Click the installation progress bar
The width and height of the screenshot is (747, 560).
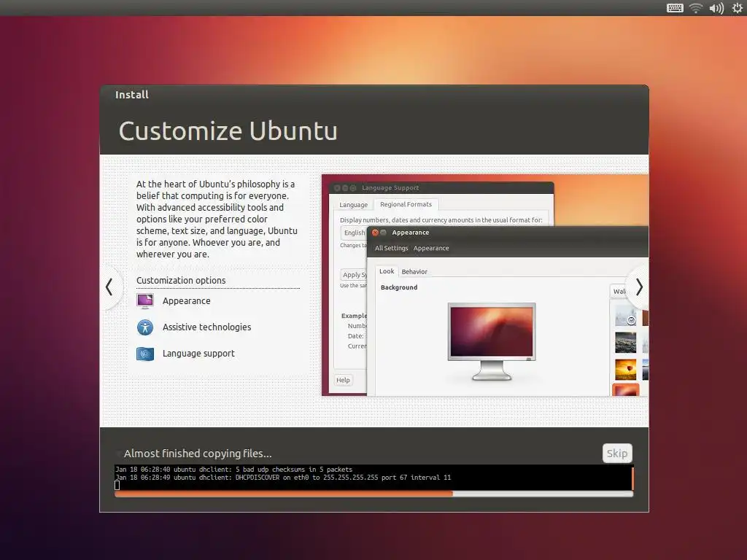pos(374,494)
